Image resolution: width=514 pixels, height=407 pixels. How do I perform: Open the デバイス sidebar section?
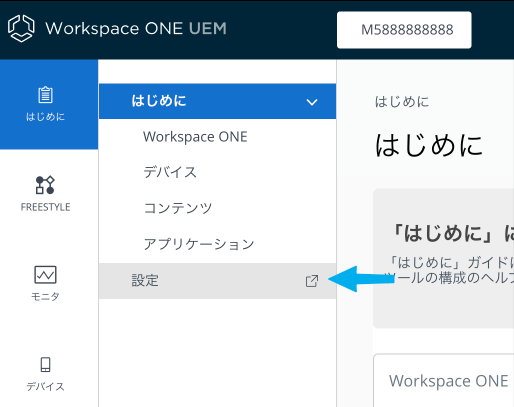45,374
